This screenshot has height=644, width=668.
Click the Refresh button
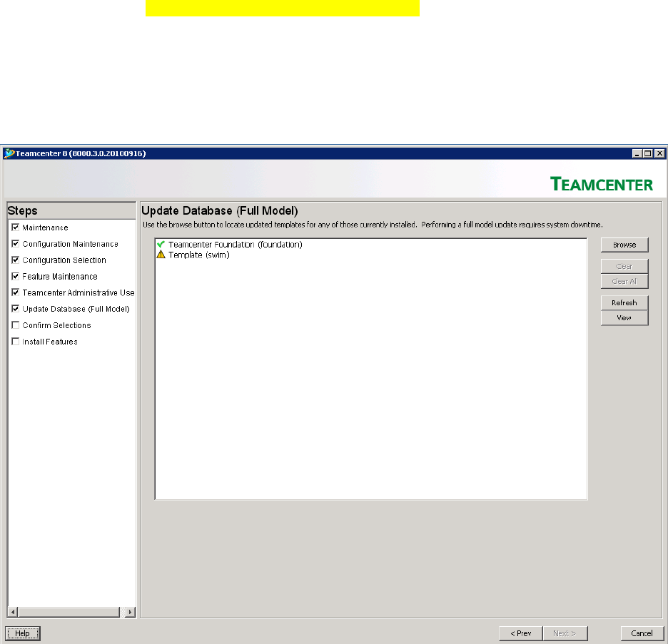(624, 302)
